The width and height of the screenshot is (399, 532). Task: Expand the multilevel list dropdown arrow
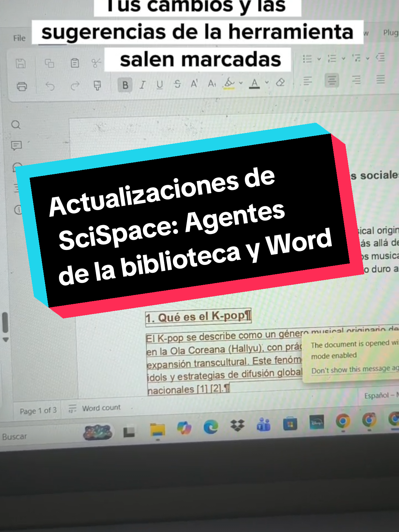368,58
